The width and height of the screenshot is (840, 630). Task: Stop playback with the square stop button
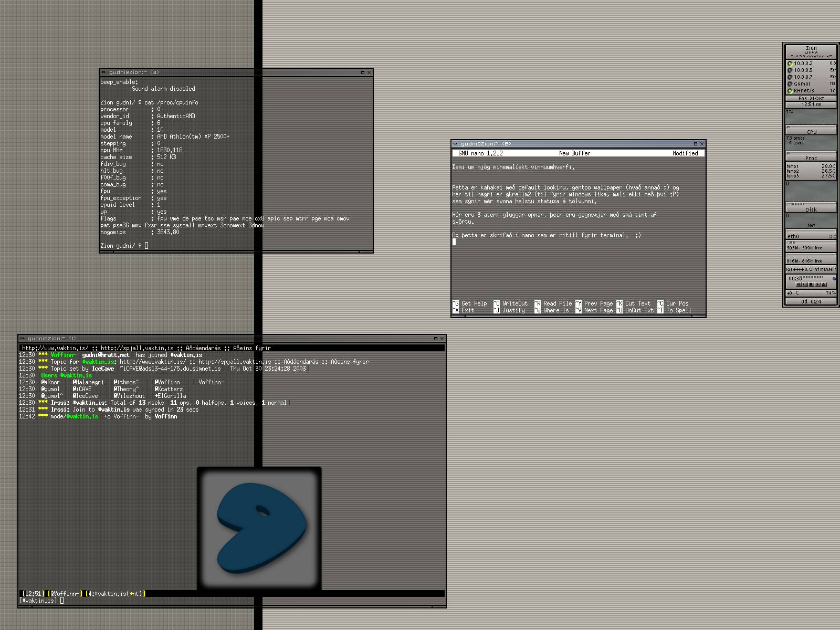pyautogui.click(x=811, y=285)
